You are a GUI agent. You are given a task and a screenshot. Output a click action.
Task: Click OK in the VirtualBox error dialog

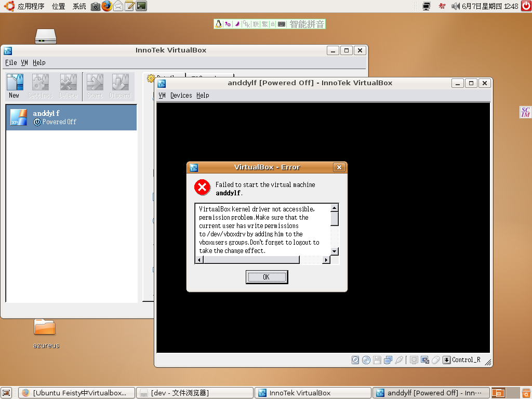267,277
